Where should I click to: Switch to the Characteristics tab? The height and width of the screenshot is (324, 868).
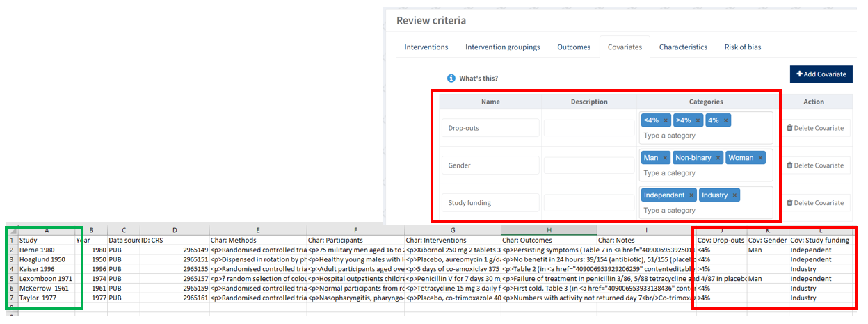point(683,47)
